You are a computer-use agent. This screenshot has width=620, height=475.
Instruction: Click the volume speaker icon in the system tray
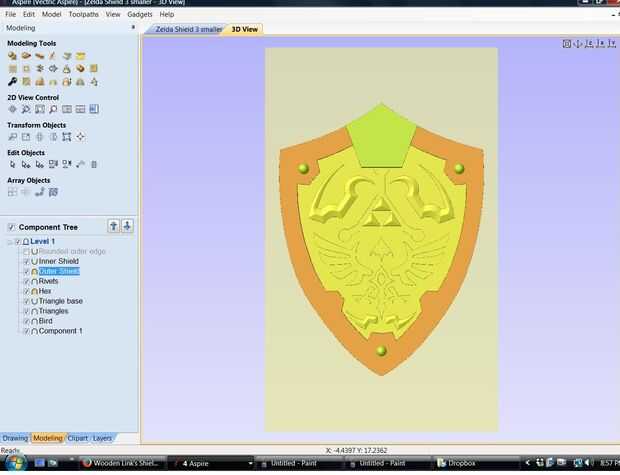click(588, 463)
